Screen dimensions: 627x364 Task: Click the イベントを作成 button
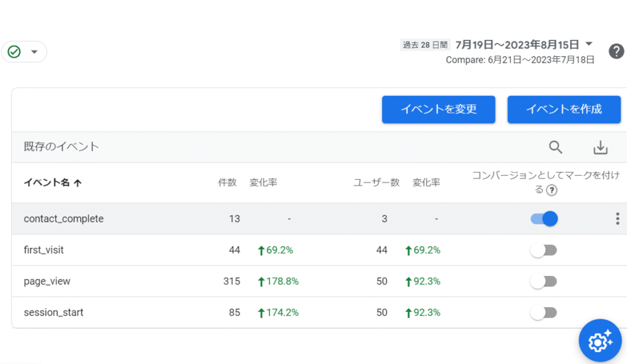pyautogui.click(x=564, y=110)
